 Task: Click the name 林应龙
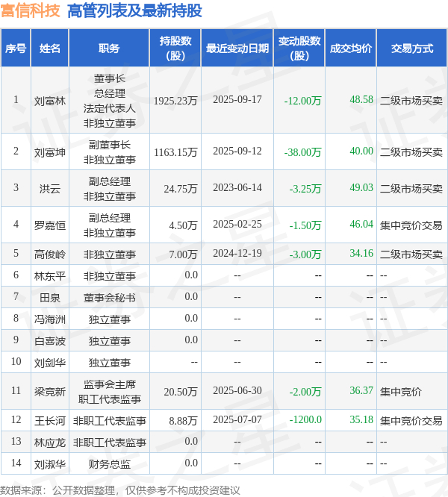tap(50, 443)
